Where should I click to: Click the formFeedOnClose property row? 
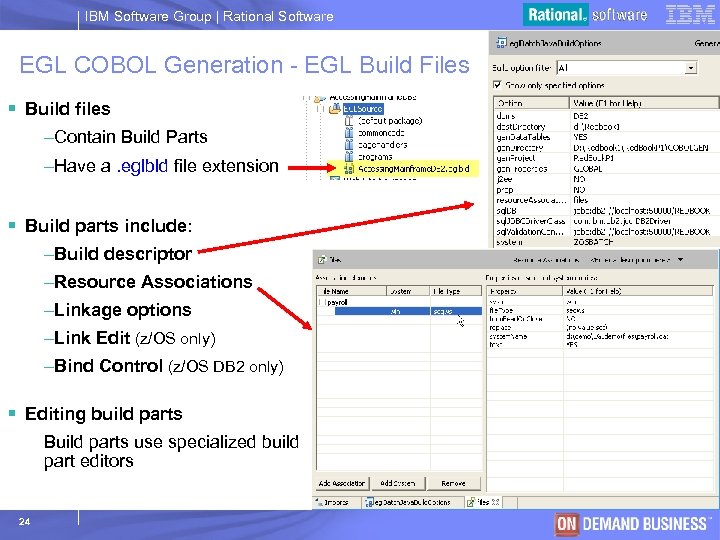(600, 319)
